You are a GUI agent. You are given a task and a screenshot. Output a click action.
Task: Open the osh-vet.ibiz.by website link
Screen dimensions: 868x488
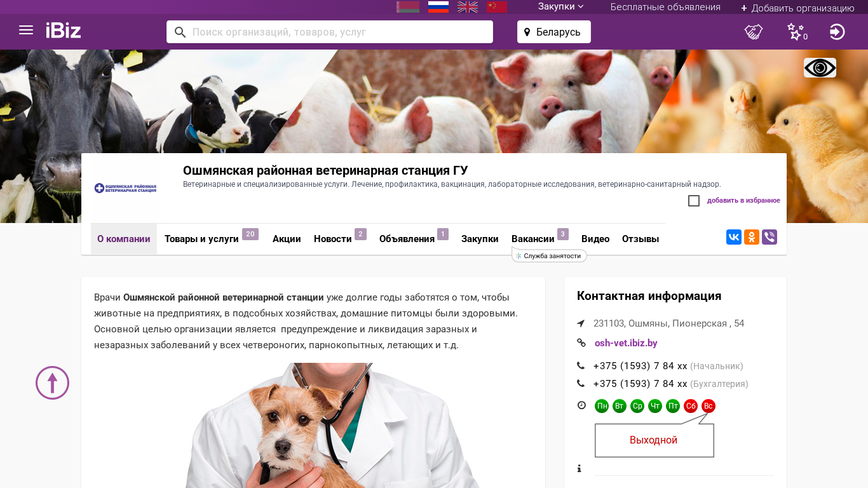click(626, 343)
